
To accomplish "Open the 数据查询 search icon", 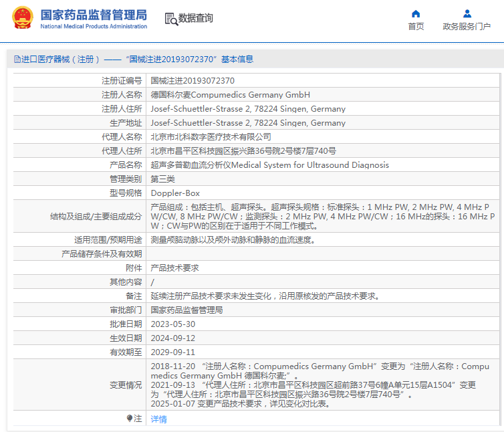I will (171, 19).
